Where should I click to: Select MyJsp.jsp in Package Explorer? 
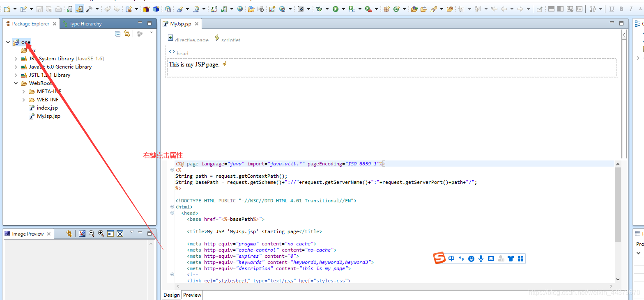(44, 116)
